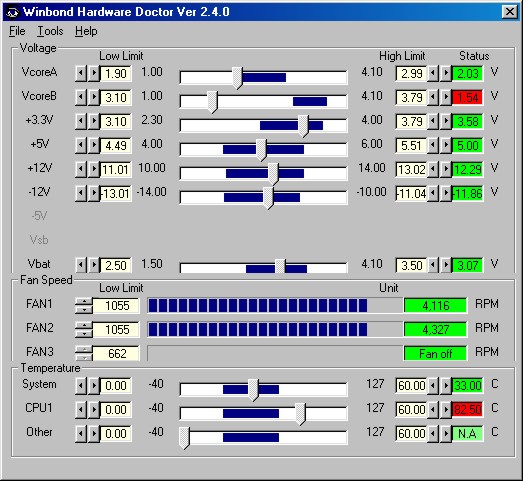Click the FAN3 low limit field 662
The image size is (523, 481).
click(x=116, y=354)
